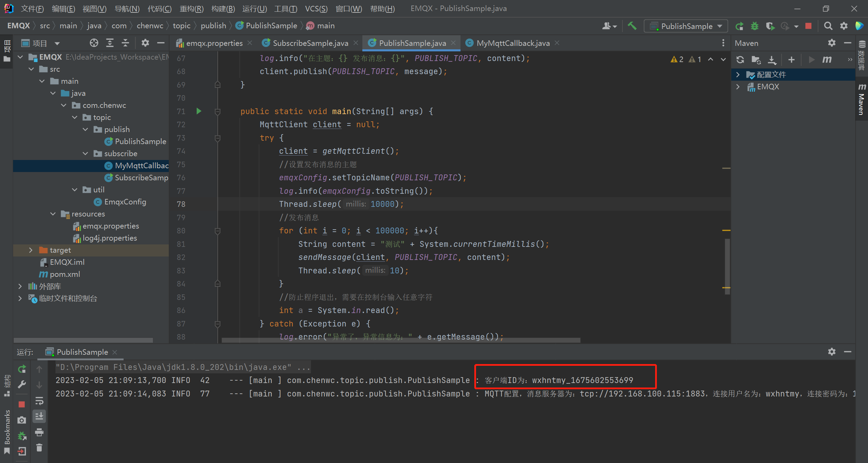Switch to the MyMqttCallback.java tab
This screenshot has width=868, height=463.
coord(513,43)
